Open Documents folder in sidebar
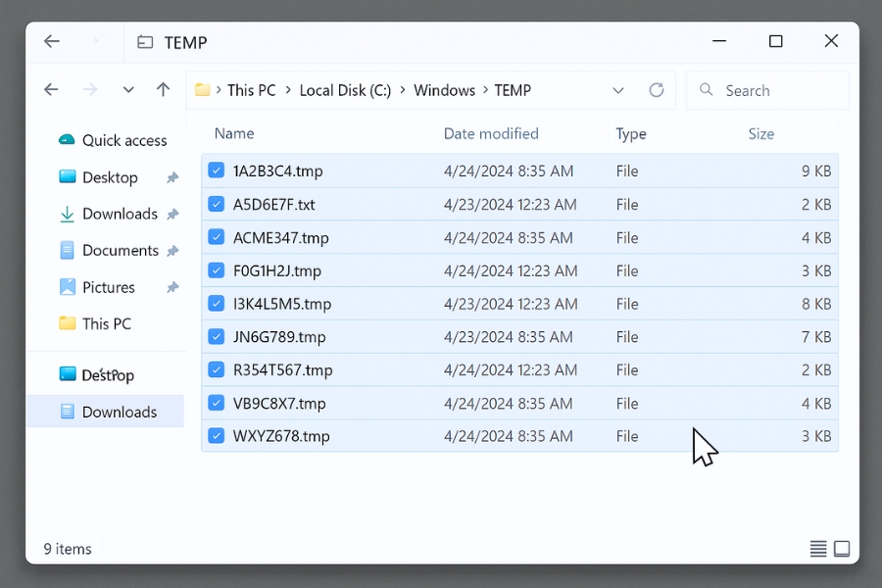Viewport: 882px width, 588px height. [120, 251]
